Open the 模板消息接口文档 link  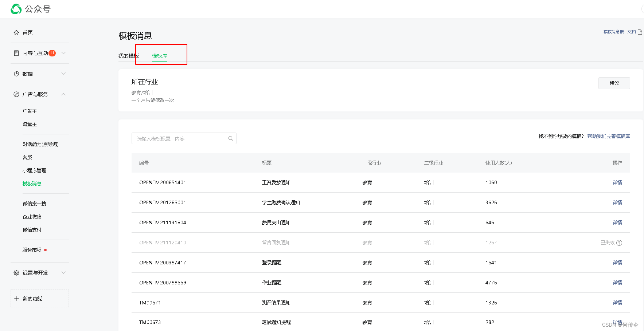[x=620, y=32]
